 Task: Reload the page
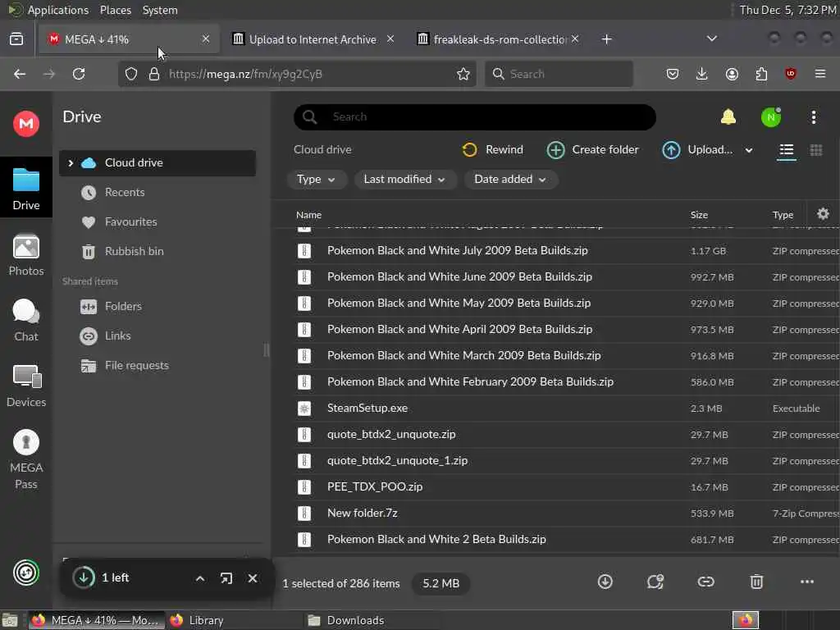pos(79,74)
